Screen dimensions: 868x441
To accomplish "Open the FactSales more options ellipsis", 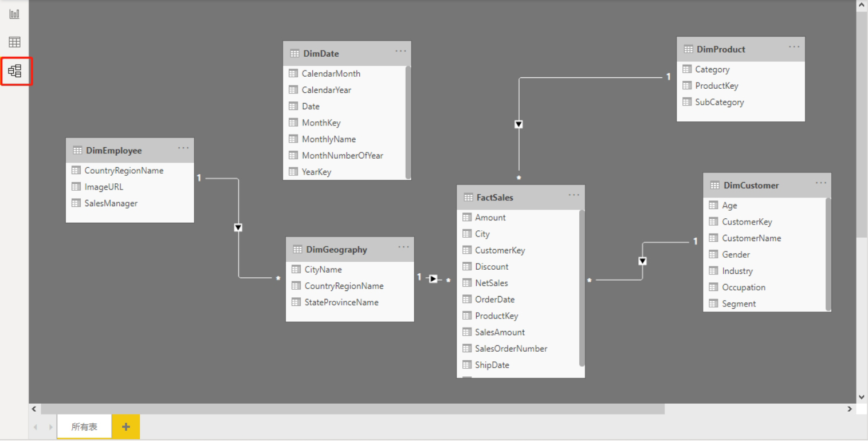I will pos(574,195).
